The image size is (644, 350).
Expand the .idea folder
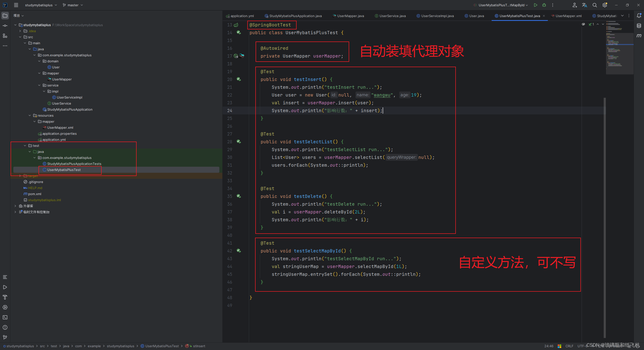tap(20, 31)
